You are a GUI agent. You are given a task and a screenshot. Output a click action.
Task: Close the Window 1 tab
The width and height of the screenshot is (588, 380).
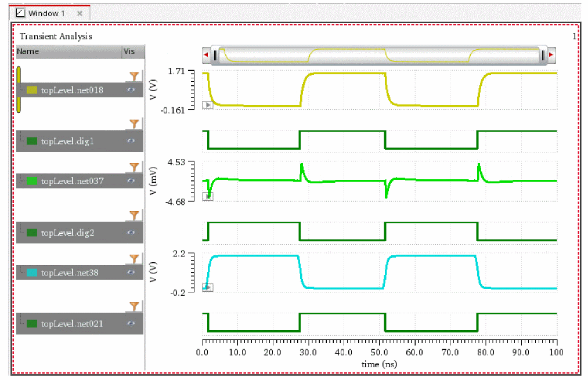click(80, 13)
